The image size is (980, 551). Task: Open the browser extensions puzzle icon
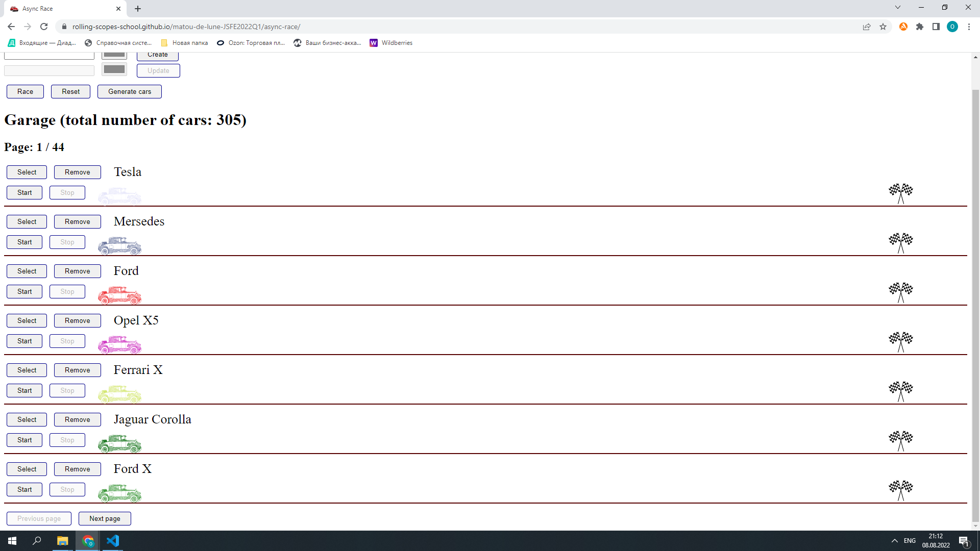(920, 27)
